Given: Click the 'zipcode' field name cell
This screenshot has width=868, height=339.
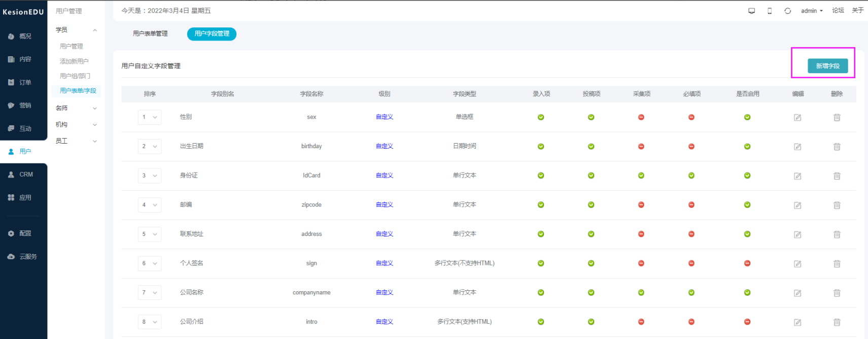Looking at the screenshot, I should click(x=311, y=205).
